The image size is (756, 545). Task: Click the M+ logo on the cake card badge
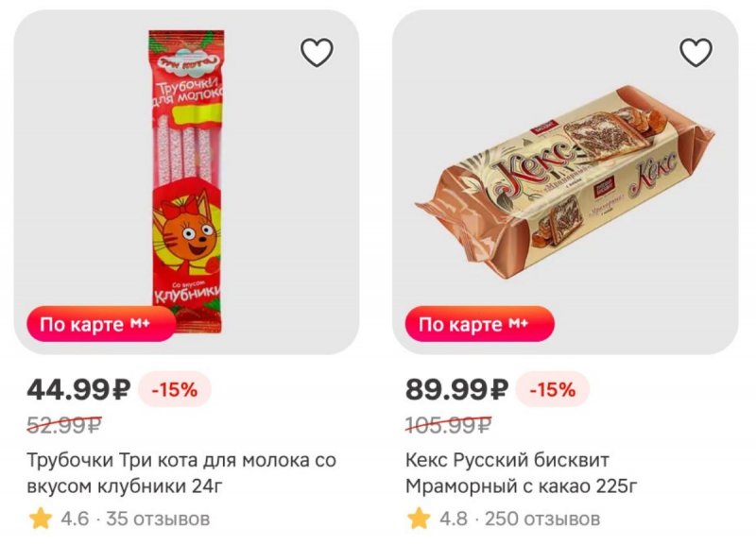tap(519, 323)
